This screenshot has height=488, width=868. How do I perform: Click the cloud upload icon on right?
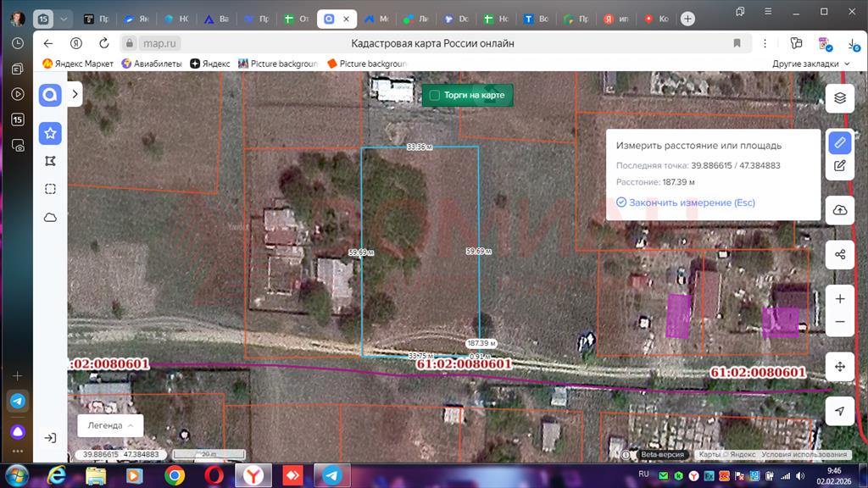pos(839,210)
